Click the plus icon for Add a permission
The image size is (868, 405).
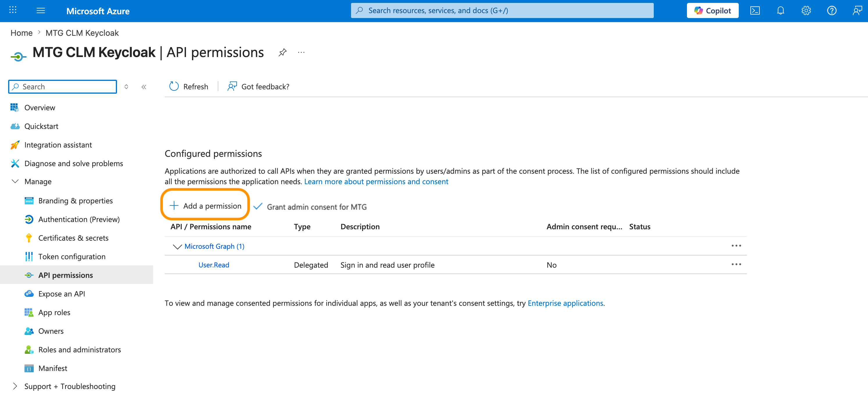(174, 205)
